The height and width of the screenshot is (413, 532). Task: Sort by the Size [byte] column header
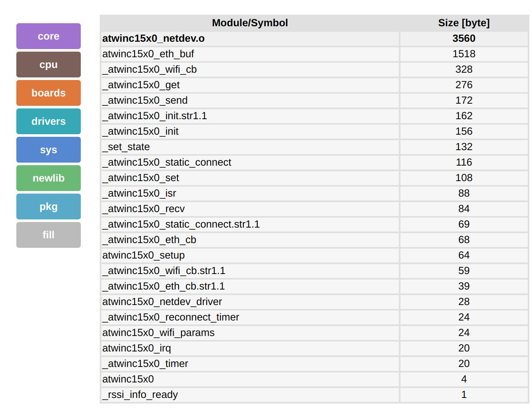[x=464, y=23]
